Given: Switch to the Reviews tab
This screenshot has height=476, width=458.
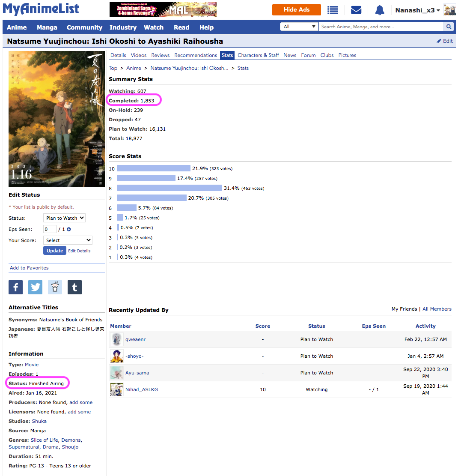Looking at the screenshot, I should click(x=161, y=55).
